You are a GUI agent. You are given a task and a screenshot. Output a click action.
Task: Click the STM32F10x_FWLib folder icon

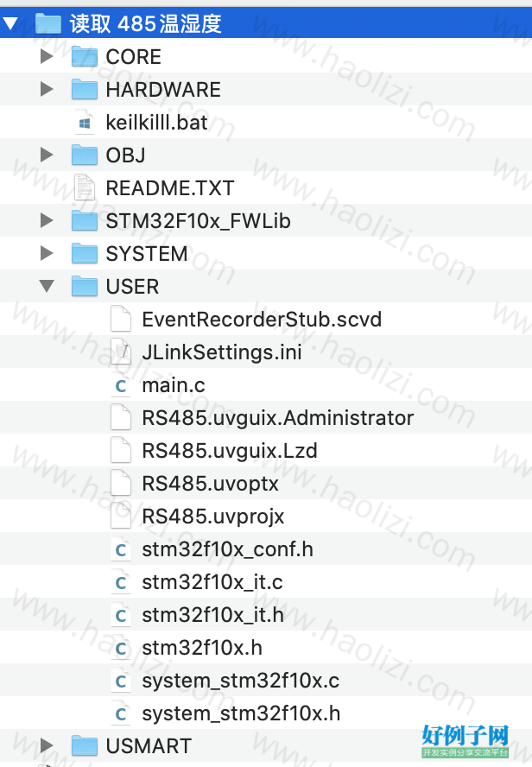84,220
